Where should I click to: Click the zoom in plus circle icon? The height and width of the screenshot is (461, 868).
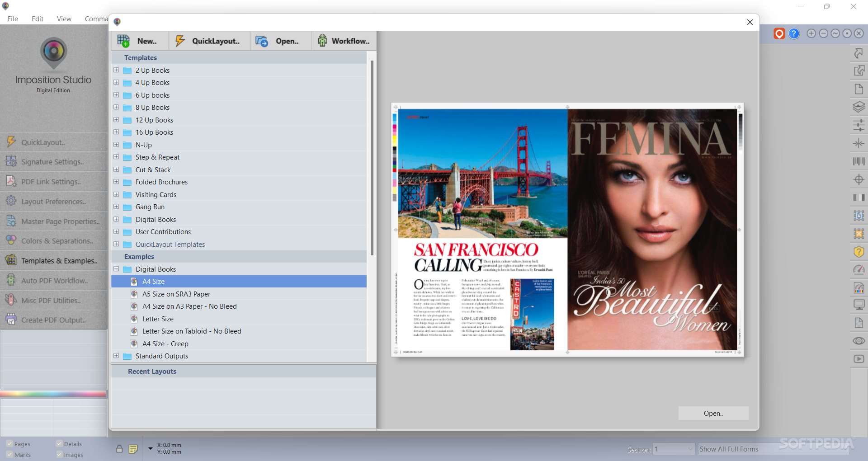coord(811,33)
